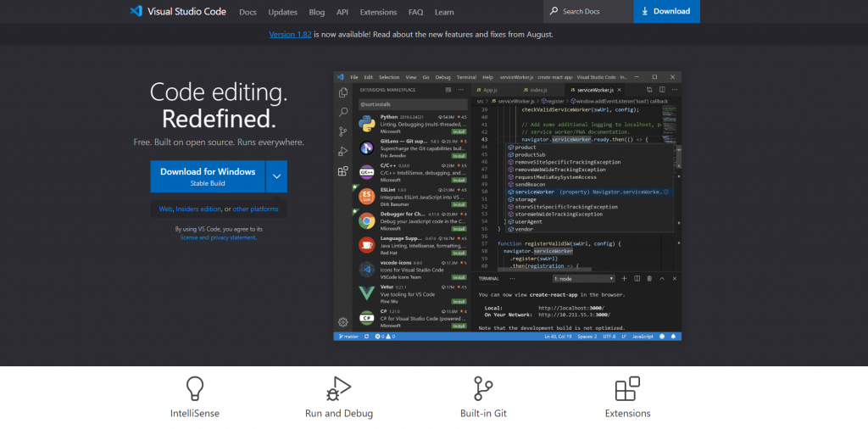Select the Search icon in activity bar
Viewport: 868px width, 429px height.
(343, 113)
